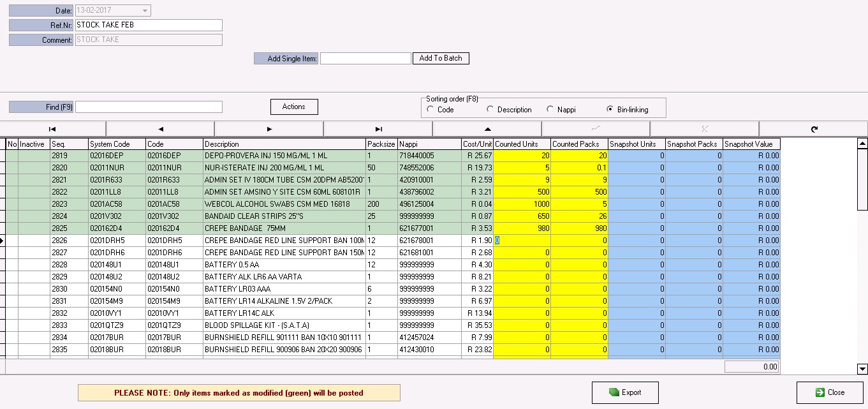Click the Find (F9) search box
Screen dimensions: 868x409
[x=149, y=107]
